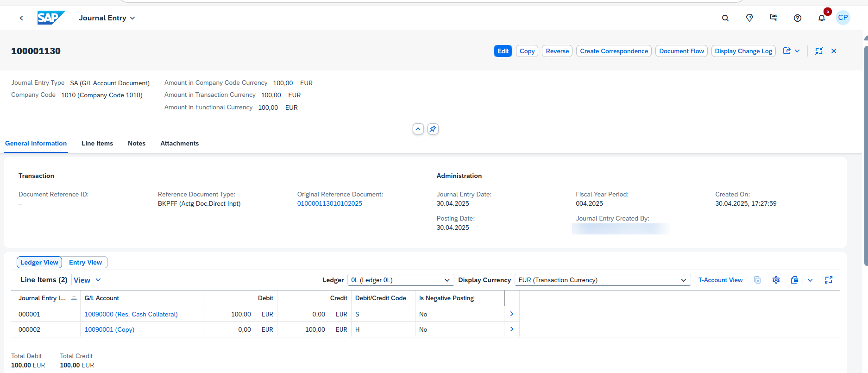Image resolution: width=868 pixels, height=373 pixels.
Task: Open G/L account 10090000 (Res. Cash Collateral)
Action: click(131, 314)
